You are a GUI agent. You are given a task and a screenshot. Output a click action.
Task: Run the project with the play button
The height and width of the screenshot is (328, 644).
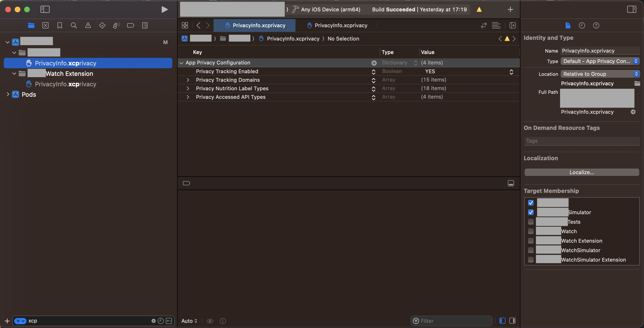coord(165,9)
